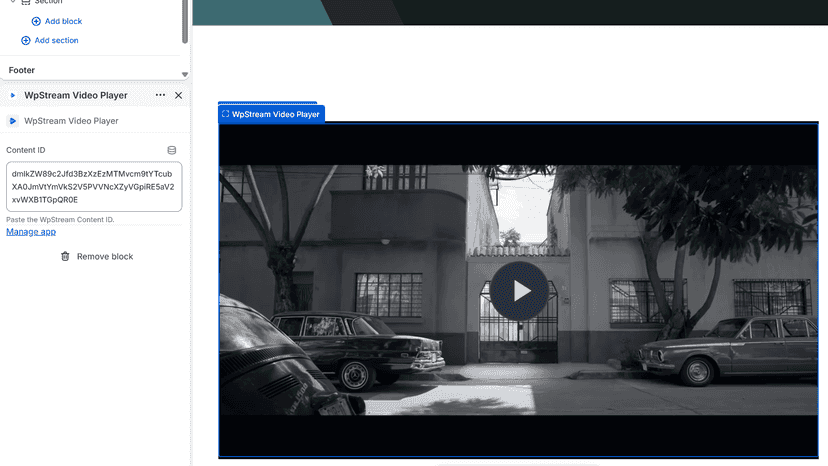Screen dimensions: 828x466
Task: Click the Add block plus icon
Action: (36, 21)
